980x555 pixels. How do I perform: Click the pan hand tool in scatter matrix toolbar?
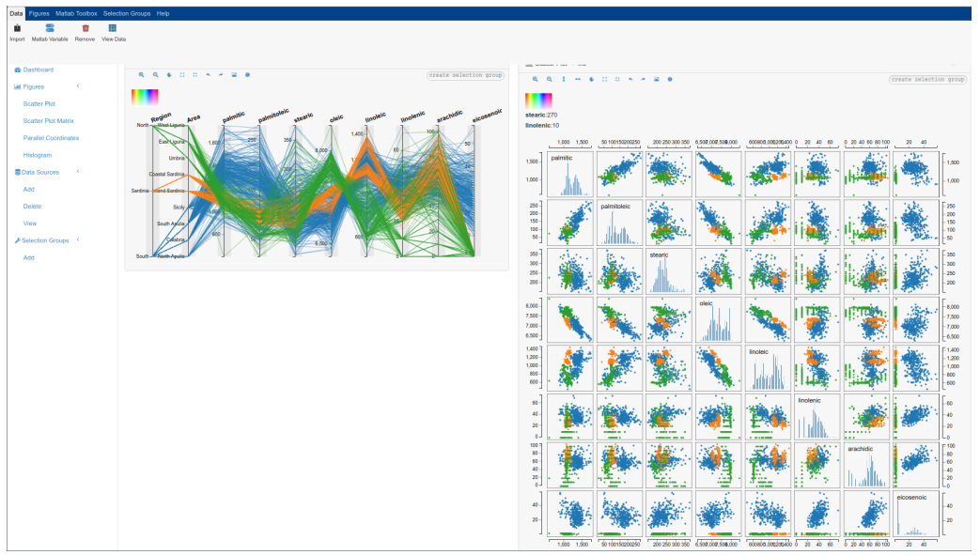(x=591, y=80)
